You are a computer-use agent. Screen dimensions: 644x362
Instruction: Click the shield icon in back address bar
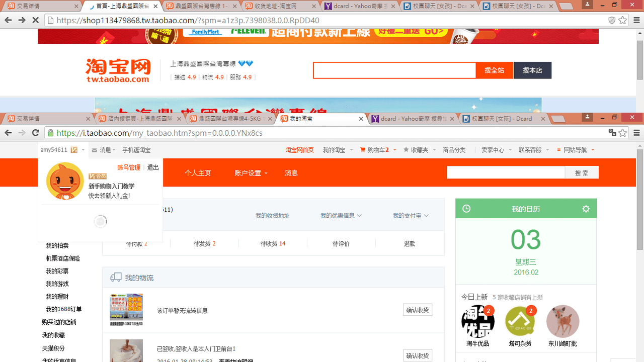point(612,21)
